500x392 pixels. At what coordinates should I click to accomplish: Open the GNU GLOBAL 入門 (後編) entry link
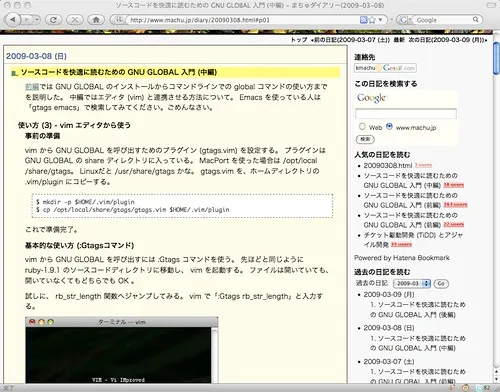click(x=417, y=310)
